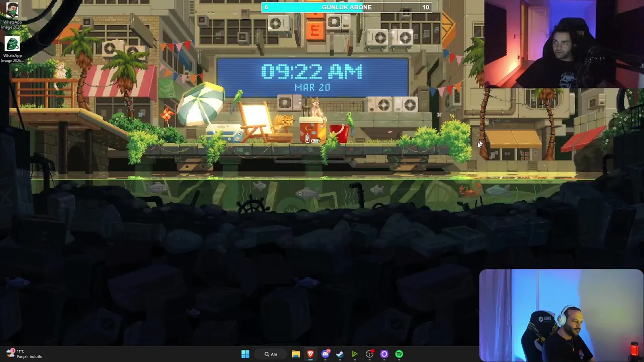644x362 pixels.
Task: Open the weather widget showing 11°C
Action: (x=24, y=354)
